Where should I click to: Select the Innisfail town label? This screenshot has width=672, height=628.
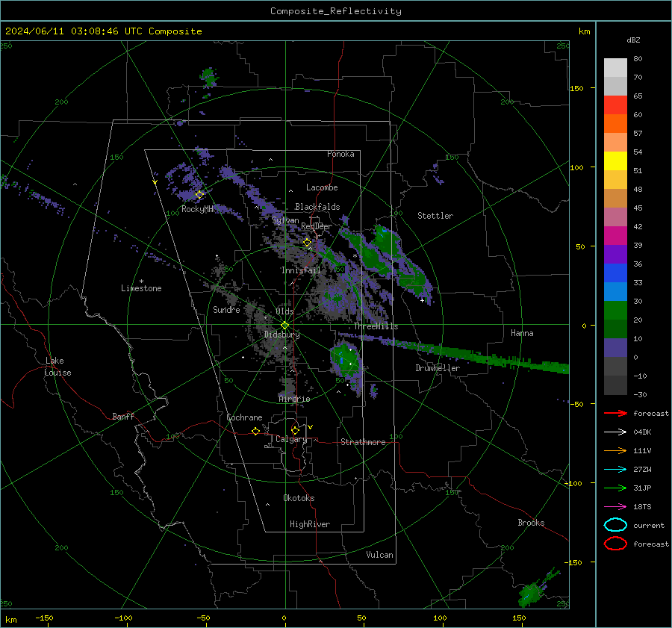(x=300, y=270)
